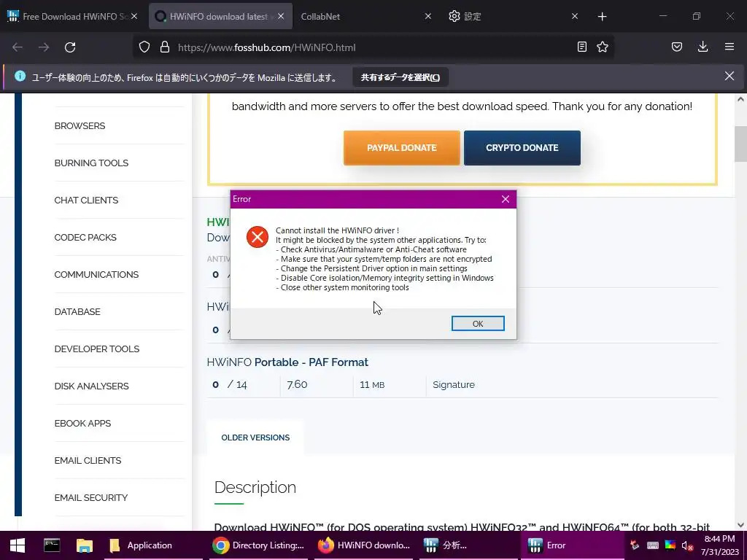The image size is (747, 560).
Task: Click HWiNFO Portable - PAF Format download link
Action: coord(287,362)
